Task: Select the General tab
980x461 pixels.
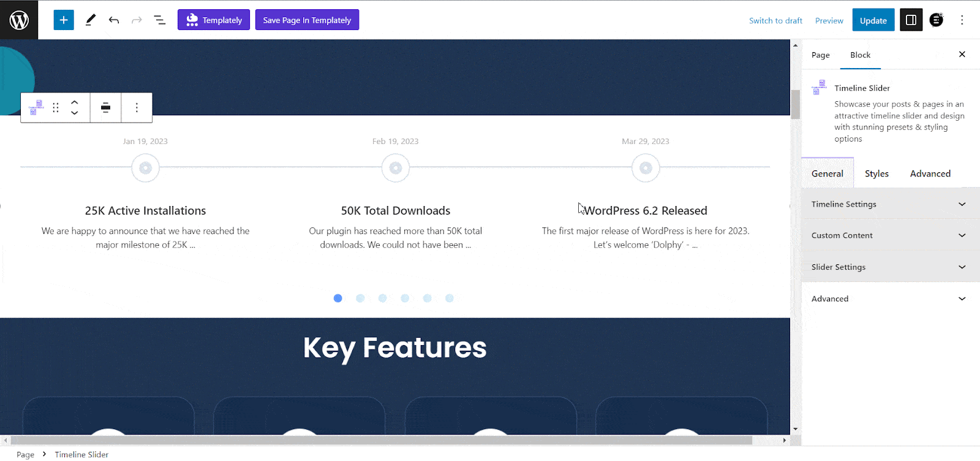Action: [827, 173]
